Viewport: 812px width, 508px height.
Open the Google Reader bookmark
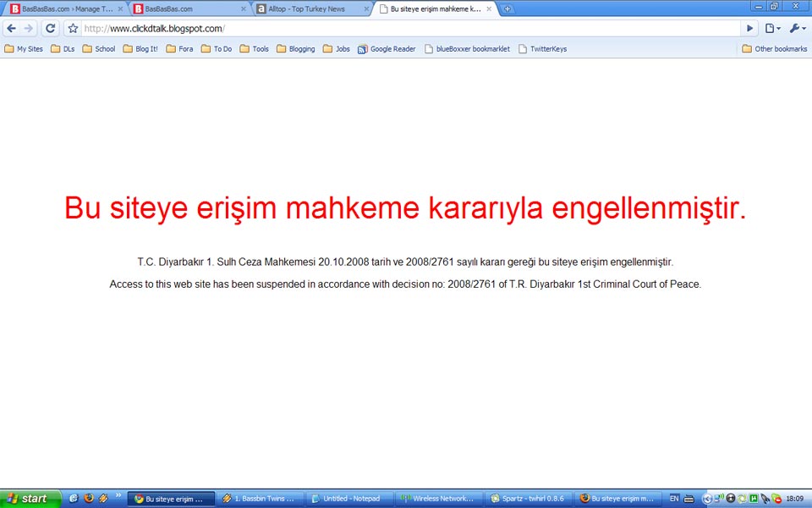[x=387, y=49]
